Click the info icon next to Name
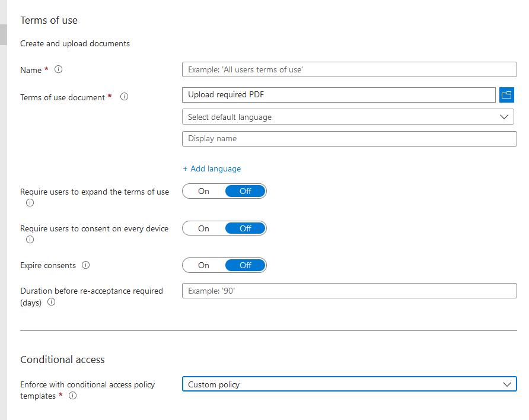529x420 pixels. pyautogui.click(x=58, y=69)
